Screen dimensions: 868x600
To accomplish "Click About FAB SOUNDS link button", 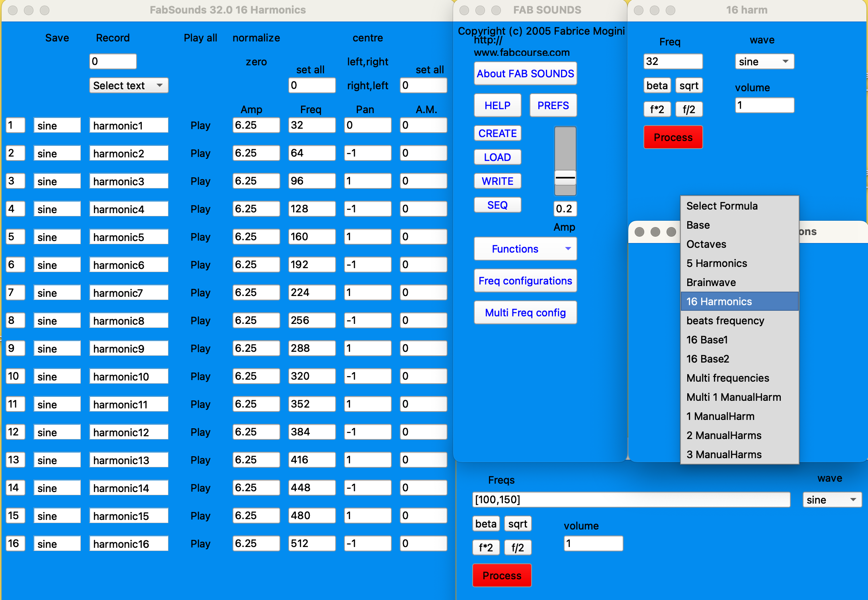I will (525, 74).
